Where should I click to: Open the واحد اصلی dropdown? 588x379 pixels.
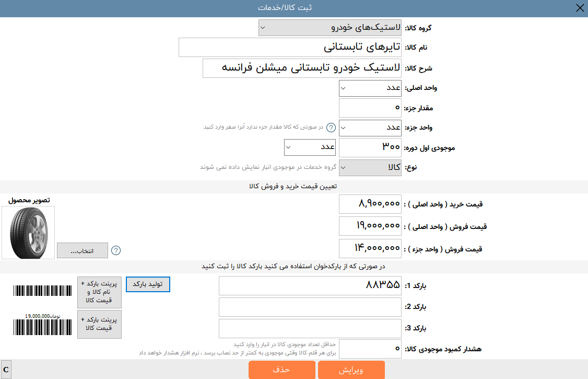(x=370, y=88)
